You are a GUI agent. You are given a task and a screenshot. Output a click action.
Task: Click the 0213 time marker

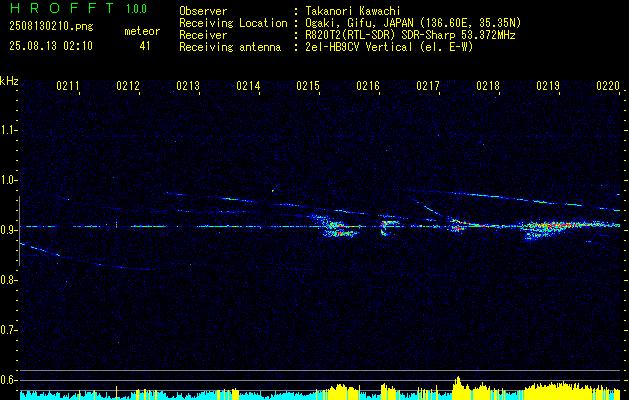(188, 86)
